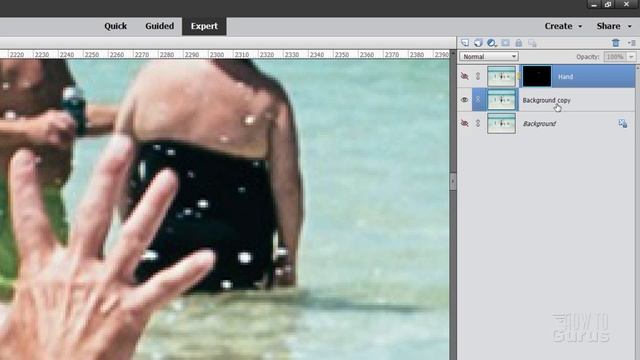This screenshot has width=640, height=360.
Task: Select the Background copy layer name
Action: [x=546, y=100]
